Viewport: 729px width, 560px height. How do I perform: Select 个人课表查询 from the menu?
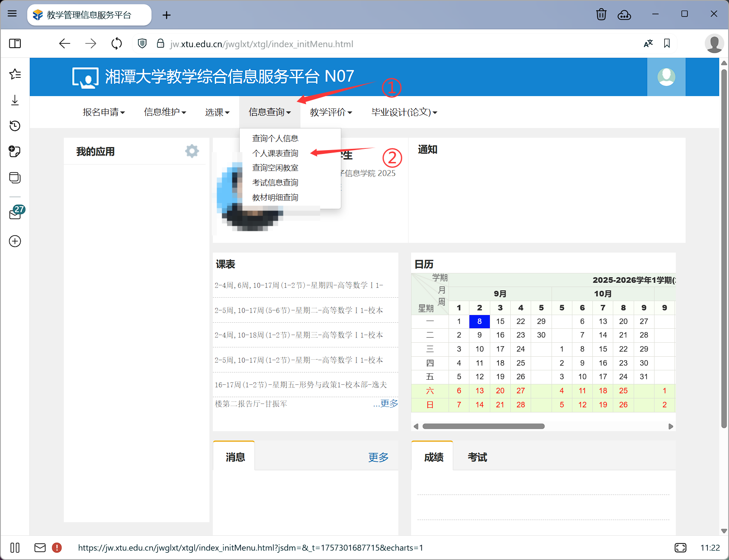[275, 153]
